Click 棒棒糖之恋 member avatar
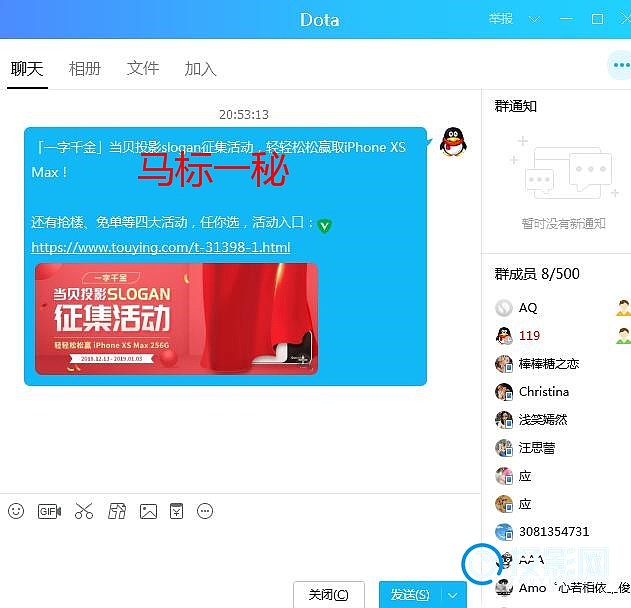This screenshot has width=631, height=608. 504,364
